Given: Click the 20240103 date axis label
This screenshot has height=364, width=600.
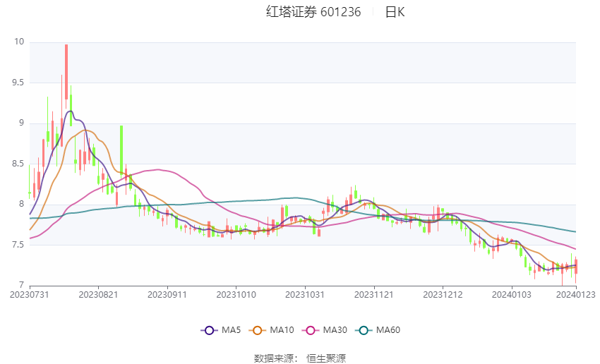Looking at the screenshot, I should pos(512,295).
